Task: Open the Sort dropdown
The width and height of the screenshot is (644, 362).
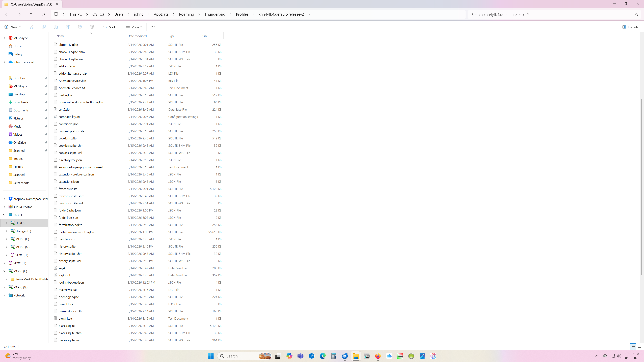Action: [111, 27]
